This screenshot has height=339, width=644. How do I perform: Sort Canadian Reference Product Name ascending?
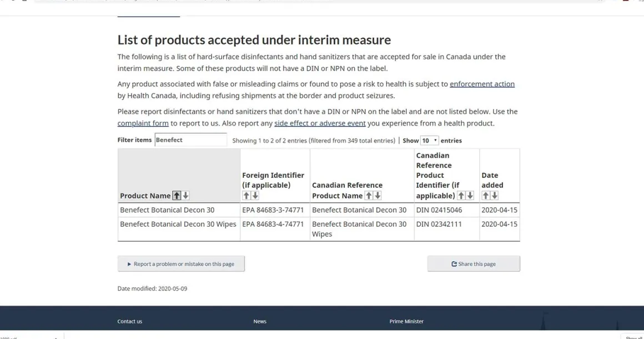pyautogui.click(x=369, y=196)
